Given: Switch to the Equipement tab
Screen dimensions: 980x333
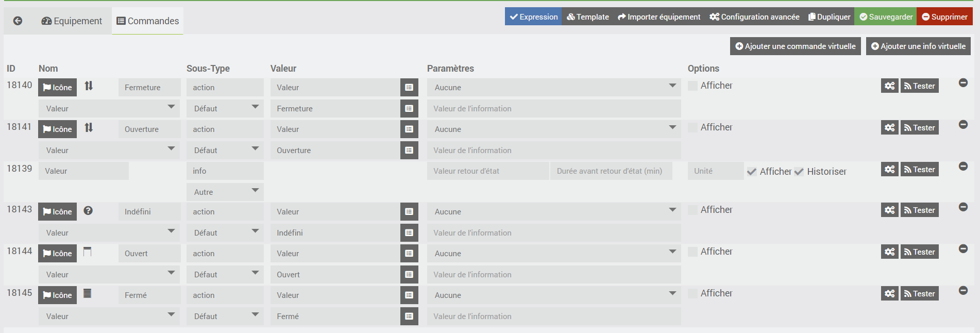Looking at the screenshot, I should 72,21.
